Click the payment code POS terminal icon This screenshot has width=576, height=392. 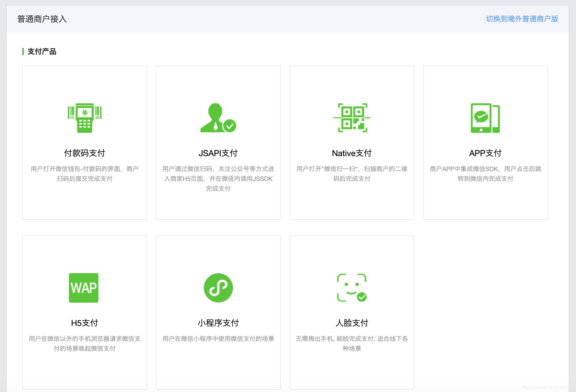(x=84, y=118)
